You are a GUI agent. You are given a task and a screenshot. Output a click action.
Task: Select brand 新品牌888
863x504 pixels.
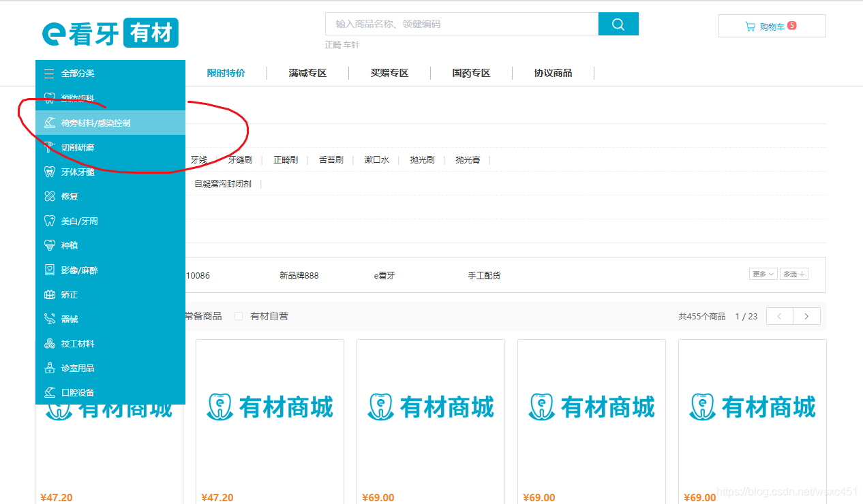point(299,276)
